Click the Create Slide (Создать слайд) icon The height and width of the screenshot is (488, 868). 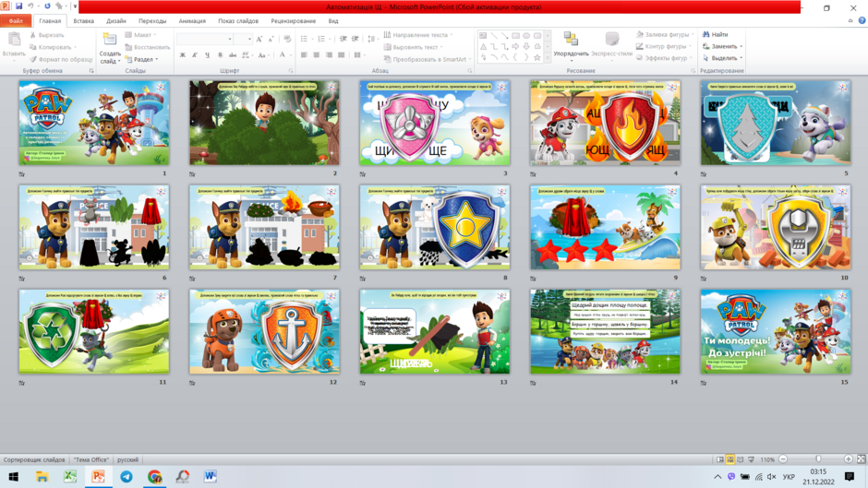click(x=110, y=40)
